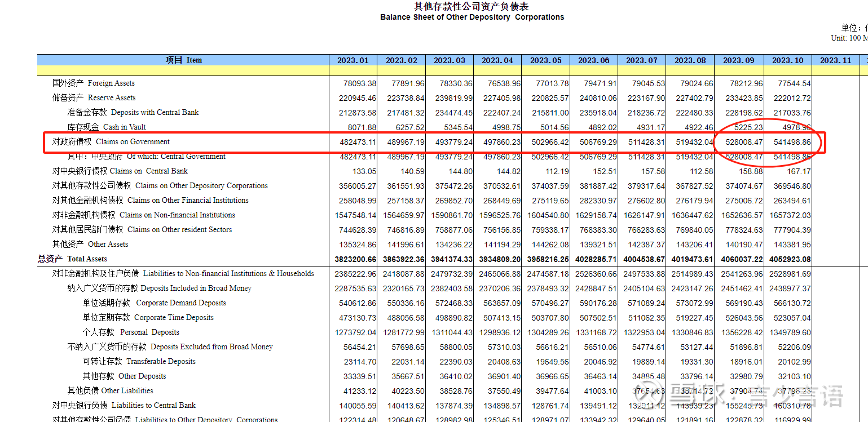Click Deposits with Central Bank value 215811.00
This screenshot has width=868, height=422.
click(550, 113)
